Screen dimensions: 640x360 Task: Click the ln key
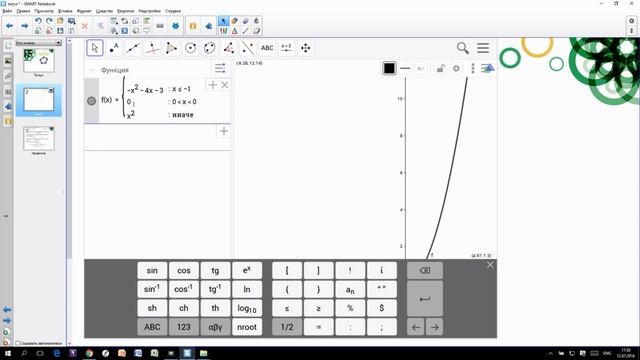(x=247, y=289)
